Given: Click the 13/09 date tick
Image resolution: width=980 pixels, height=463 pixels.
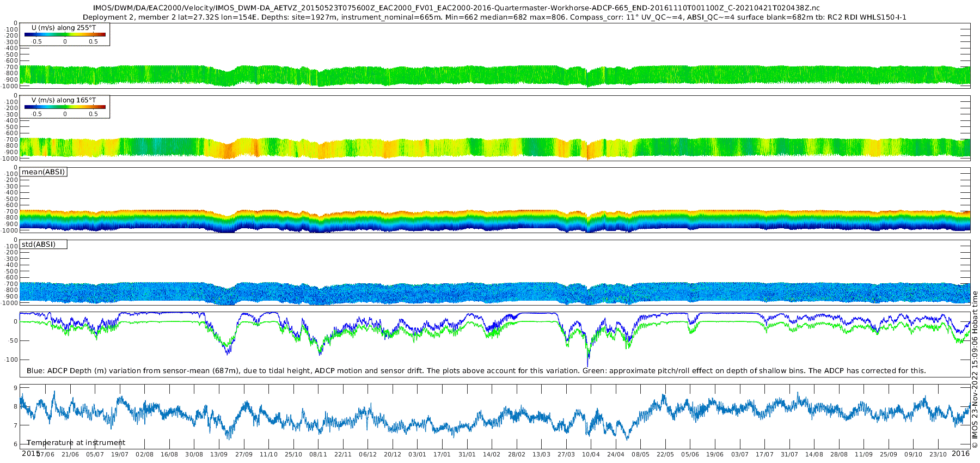Looking at the screenshot, I should pos(219,454).
